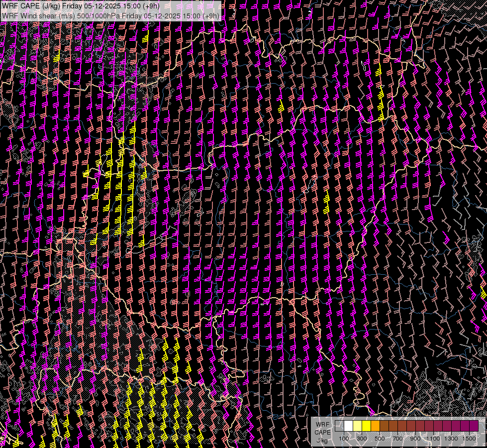The width and height of the screenshot is (487, 448).
Task: Click the purple swatch above 1500
Action: click(474, 426)
